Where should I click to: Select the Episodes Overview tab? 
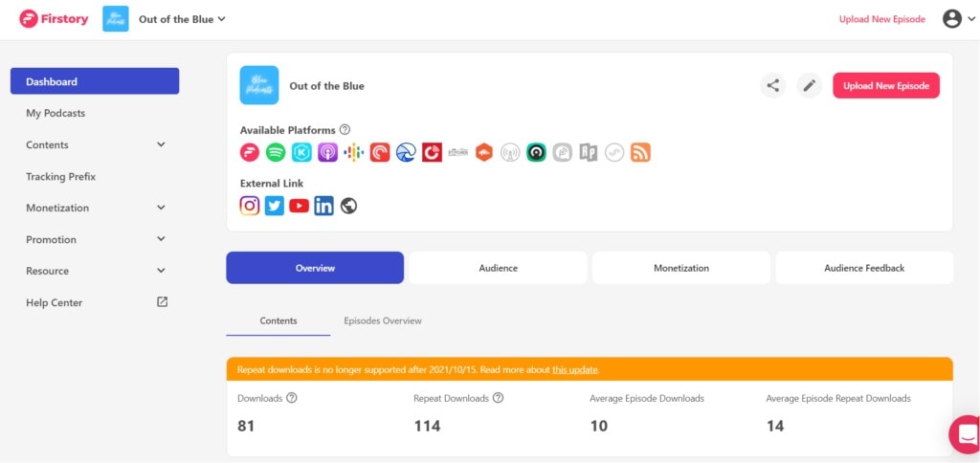tap(383, 320)
